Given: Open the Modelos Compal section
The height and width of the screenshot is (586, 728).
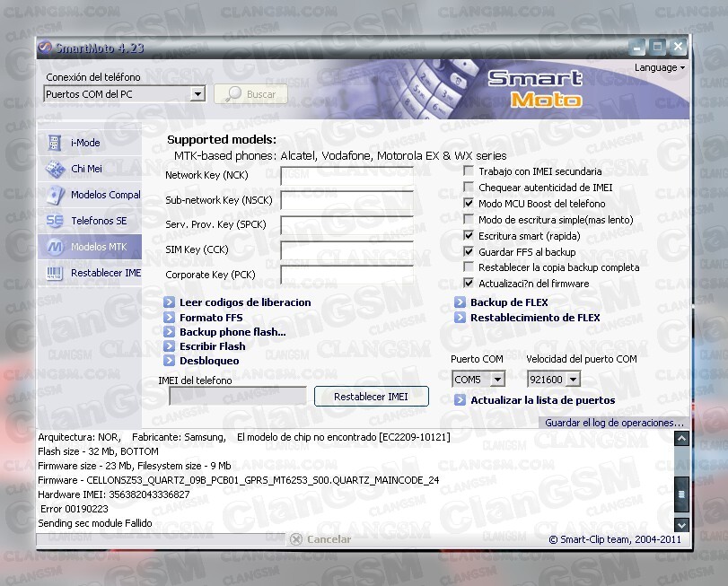Looking at the screenshot, I should [x=90, y=195].
